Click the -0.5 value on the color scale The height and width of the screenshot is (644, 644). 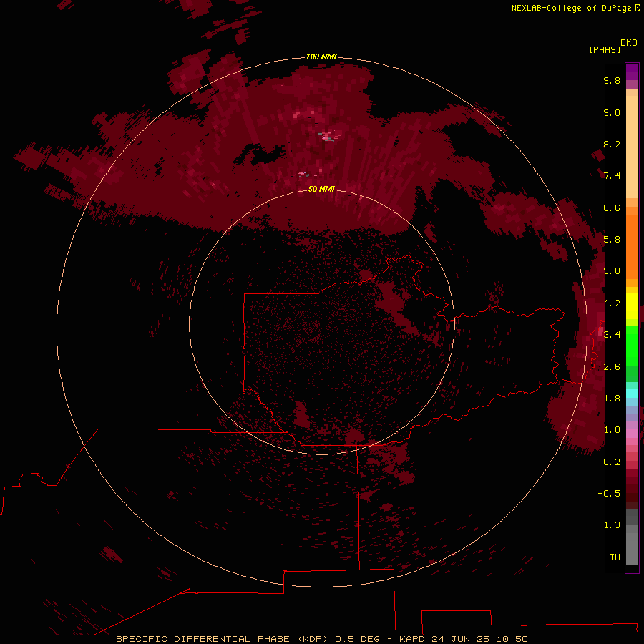click(x=609, y=494)
